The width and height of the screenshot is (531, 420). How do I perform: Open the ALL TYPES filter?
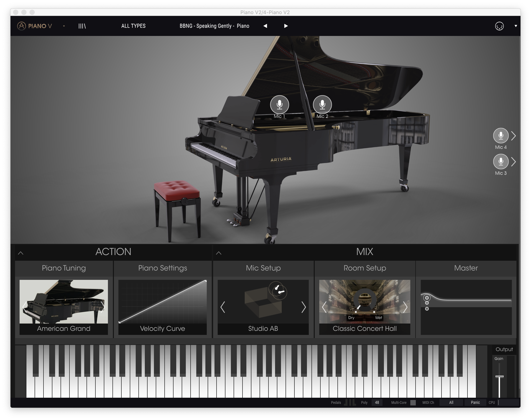pyautogui.click(x=133, y=26)
